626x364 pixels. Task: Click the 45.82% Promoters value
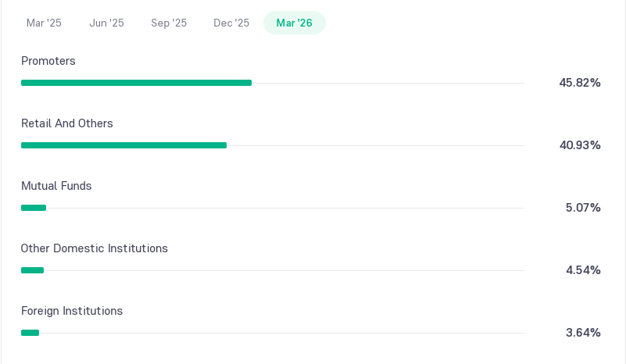point(580,83)
